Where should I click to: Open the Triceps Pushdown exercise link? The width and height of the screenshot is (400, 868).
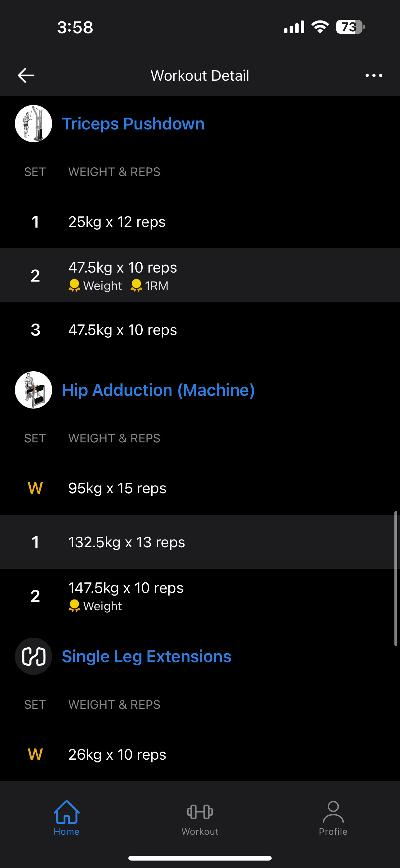(x=133, y=124)
